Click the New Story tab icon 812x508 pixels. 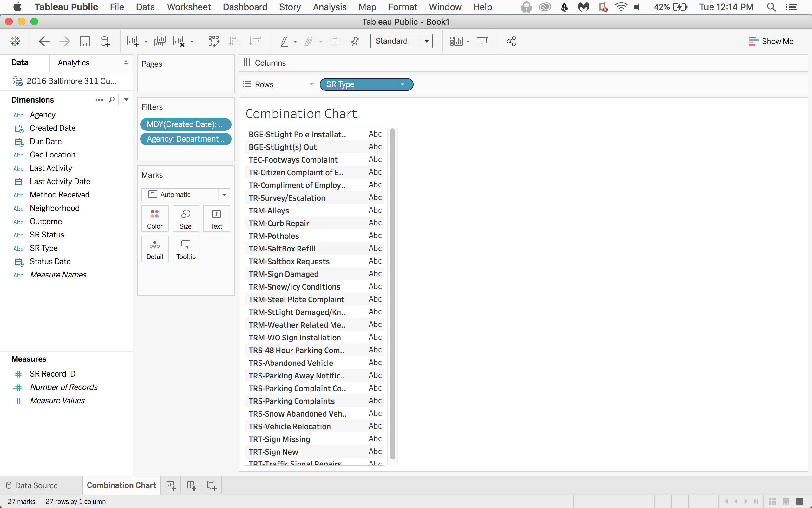point(211,485)
